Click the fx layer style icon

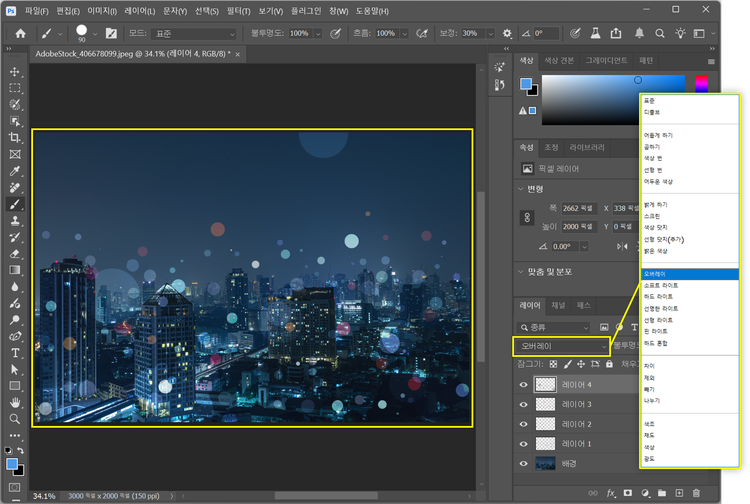[x=609, y=492]
